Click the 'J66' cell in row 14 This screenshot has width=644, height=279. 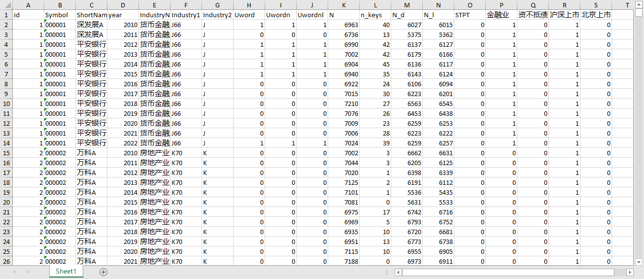tap(186, 143)
